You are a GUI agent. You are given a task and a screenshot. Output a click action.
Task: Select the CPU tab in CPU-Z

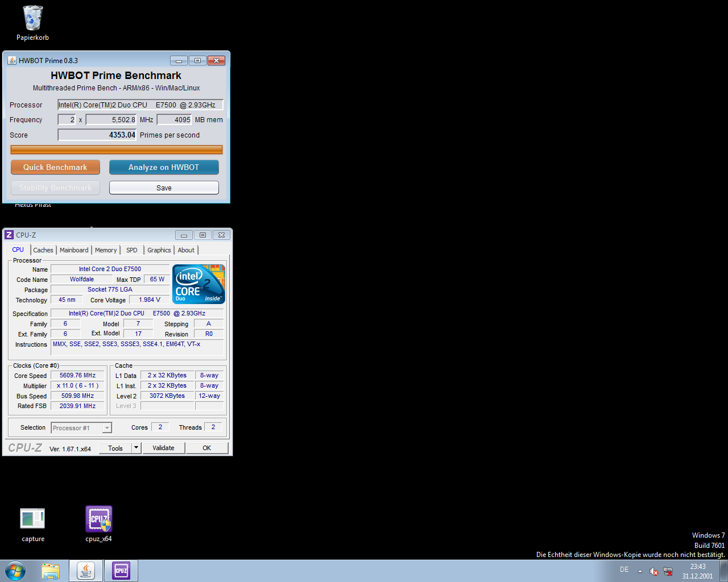point(18,250)
